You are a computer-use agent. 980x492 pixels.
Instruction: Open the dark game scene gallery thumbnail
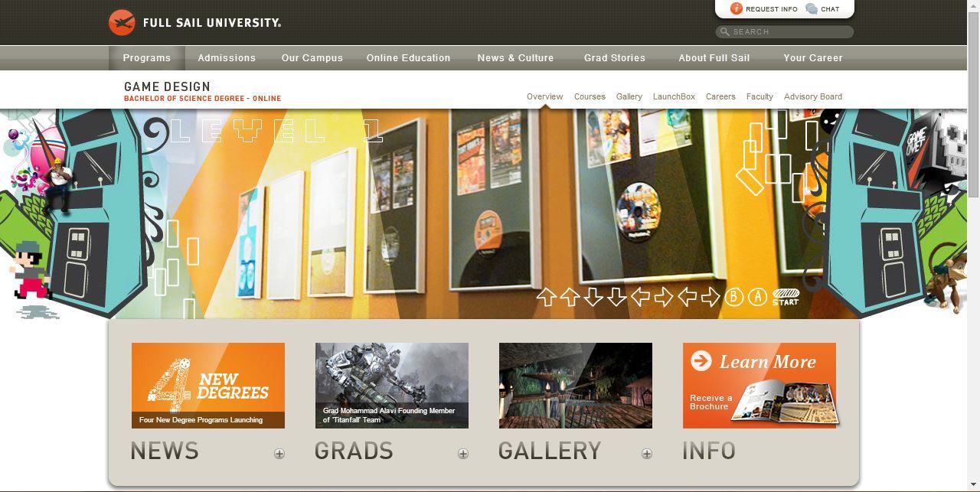pos(576,386)
